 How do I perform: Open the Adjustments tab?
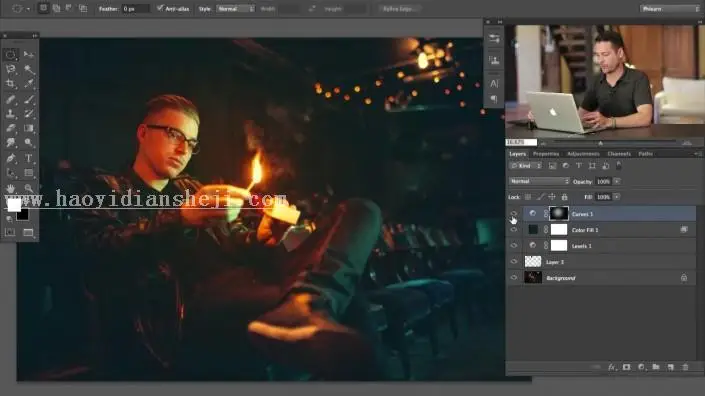coord(583,154)
